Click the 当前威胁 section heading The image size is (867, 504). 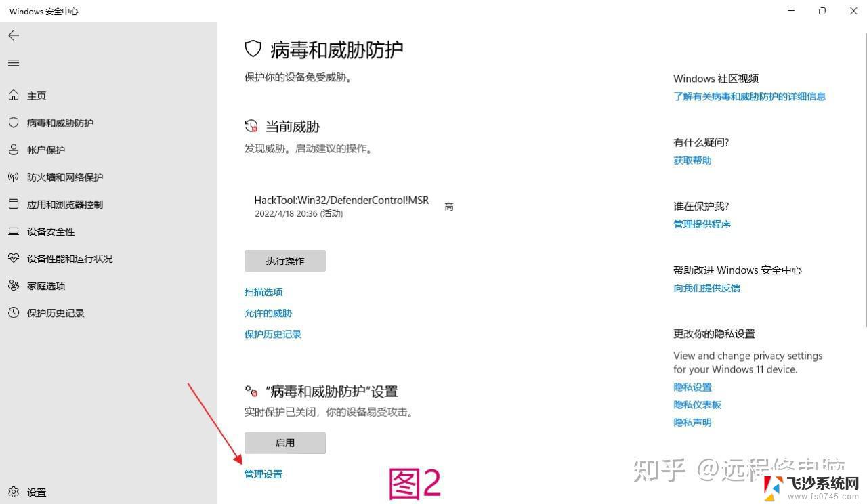292,127
